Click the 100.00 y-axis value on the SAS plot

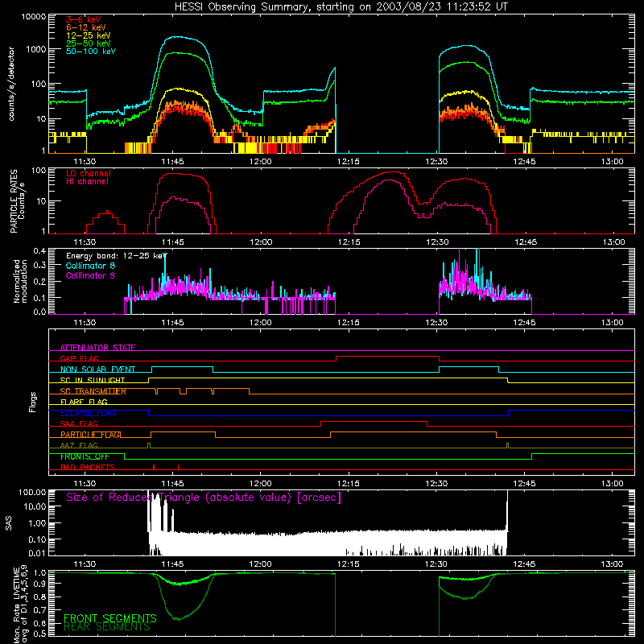[32, 492]
